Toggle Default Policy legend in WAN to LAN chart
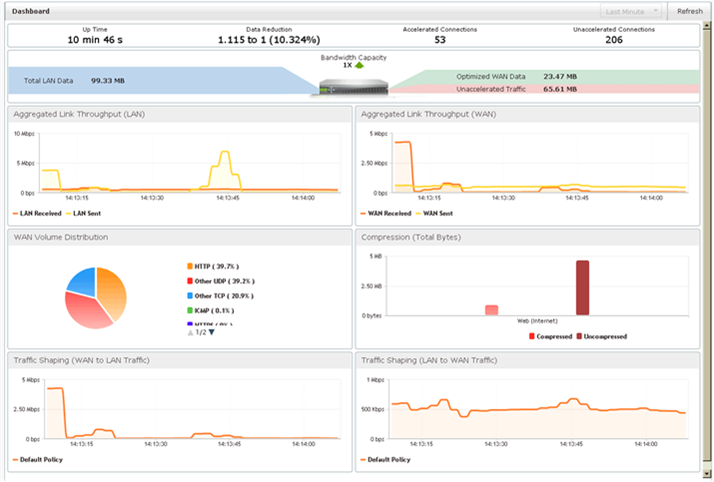This screenshot has height=482, width=714. click(x=38, y=460)
